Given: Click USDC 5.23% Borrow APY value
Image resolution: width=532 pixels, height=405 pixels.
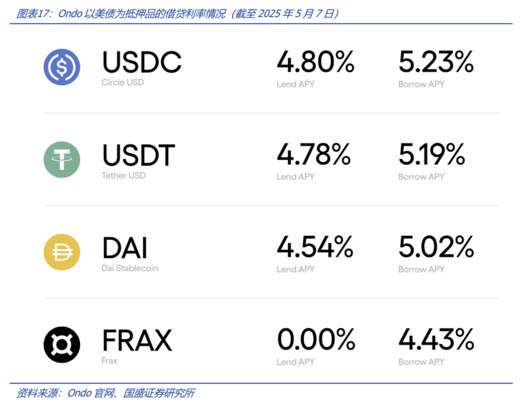Looking at the screenshot, I should pos(436,62).
